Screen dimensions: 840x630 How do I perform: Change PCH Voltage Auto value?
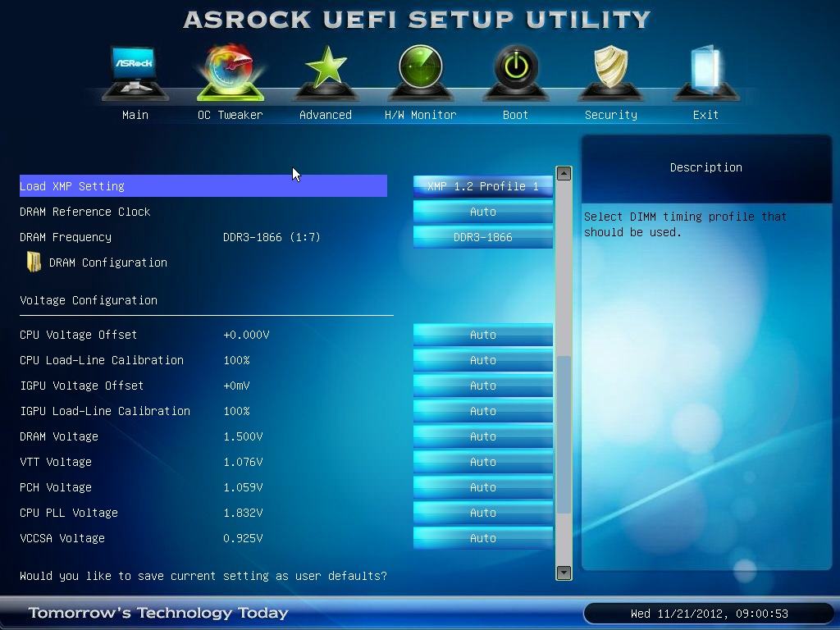(483, 487)
